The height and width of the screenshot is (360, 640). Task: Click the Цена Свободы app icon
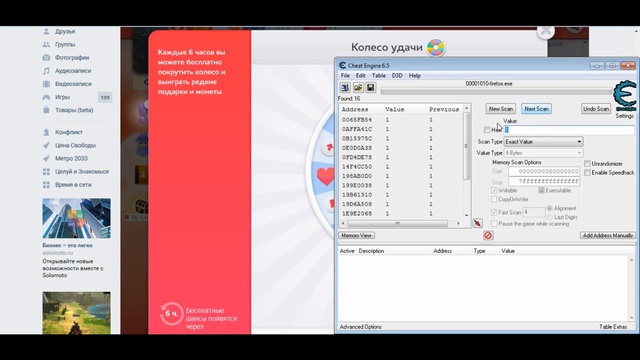[x=47, y=145]
